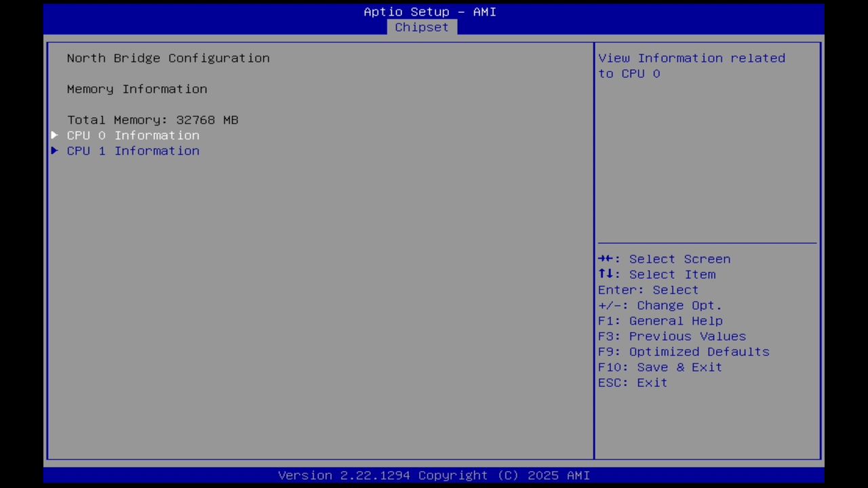Open the CPU 0 Information submenu
Screen dimensions: 868x488
point(133,135)
